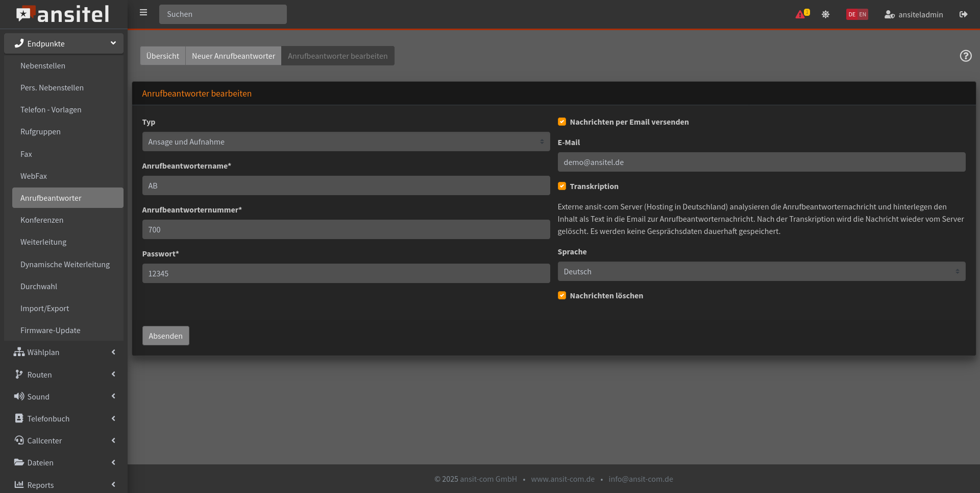Click the ansitel logo
This screenshot has width=980, height=493.
(x=63, y=14)
